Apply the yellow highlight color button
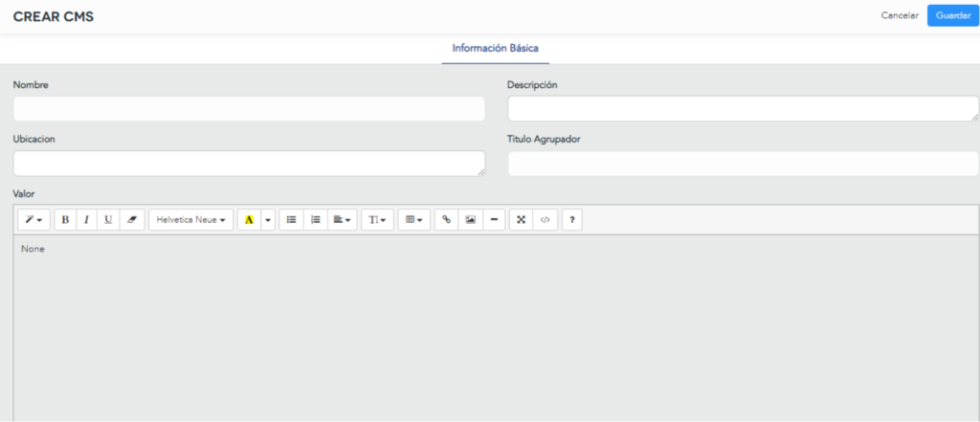Viewport: 980px width, 422px height. click(249, 220)
